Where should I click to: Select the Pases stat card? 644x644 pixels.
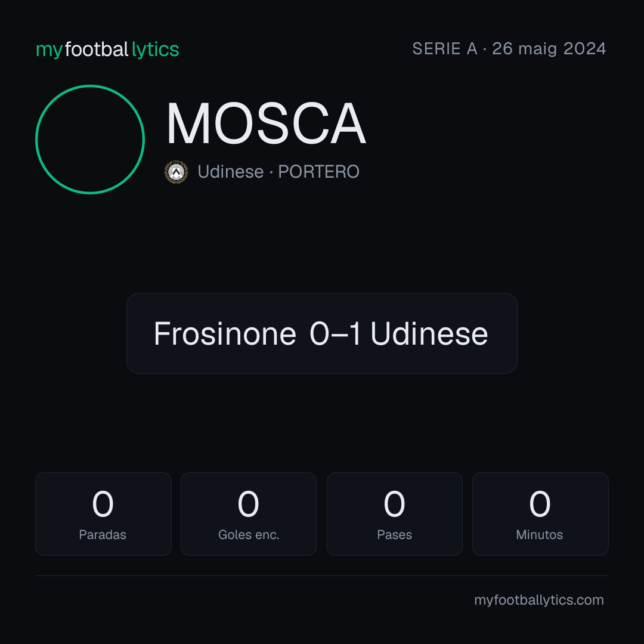click(395, 514)
